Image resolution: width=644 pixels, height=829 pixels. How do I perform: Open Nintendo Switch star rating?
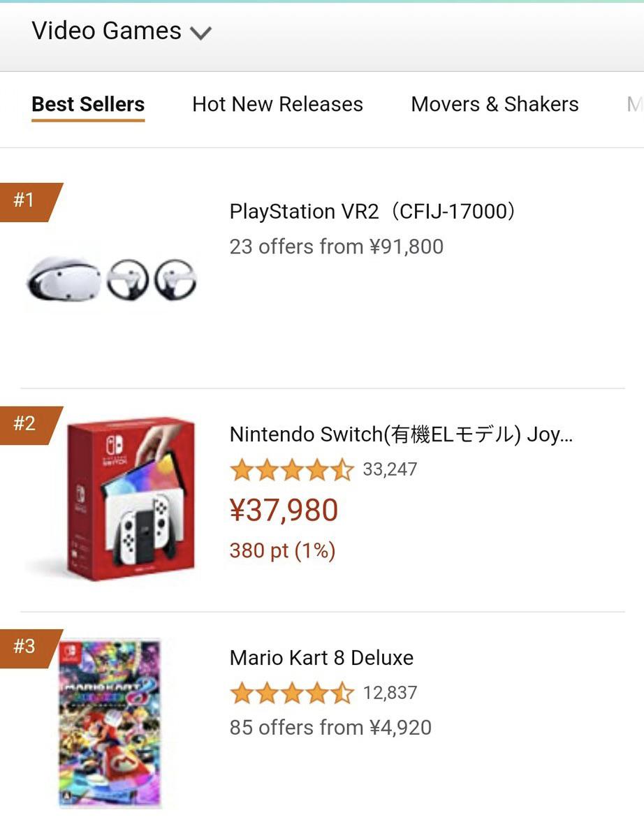291,470
